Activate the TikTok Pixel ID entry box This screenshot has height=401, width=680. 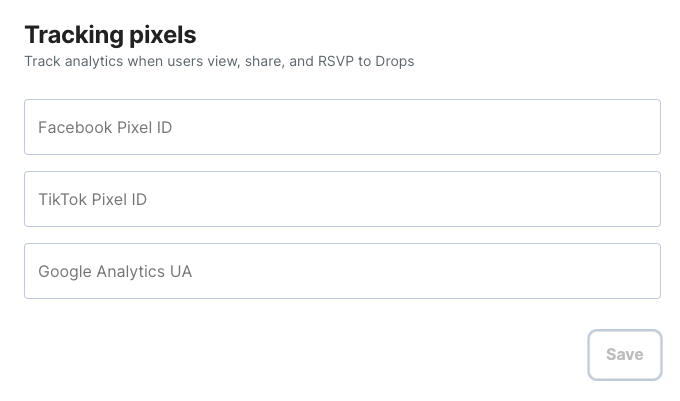342,199
